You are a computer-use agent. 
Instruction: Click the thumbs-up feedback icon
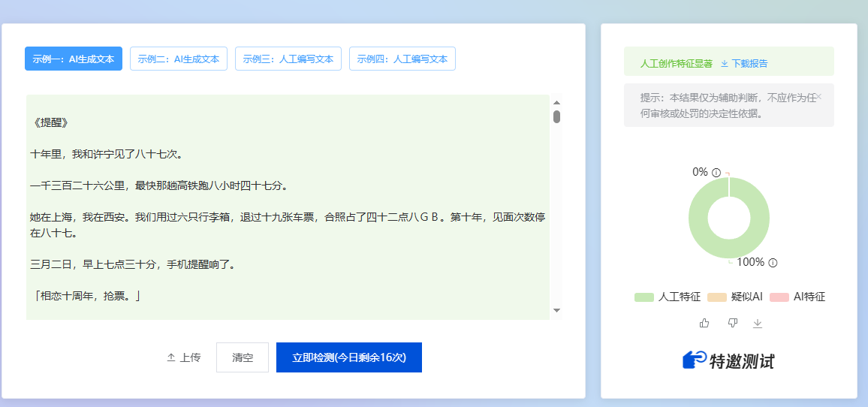coord(704,323)
